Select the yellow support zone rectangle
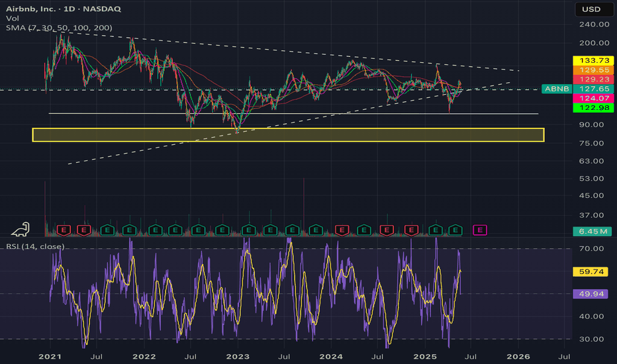This screenshot has height=364, width=617. (288, 135)
